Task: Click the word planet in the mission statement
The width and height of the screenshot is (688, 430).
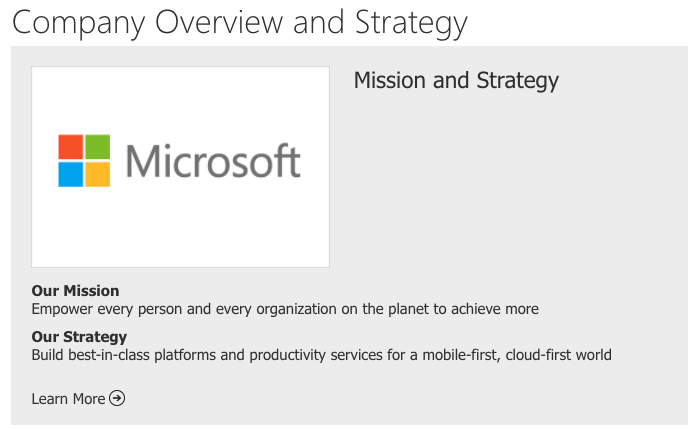Action: click(x=408, y=309)
